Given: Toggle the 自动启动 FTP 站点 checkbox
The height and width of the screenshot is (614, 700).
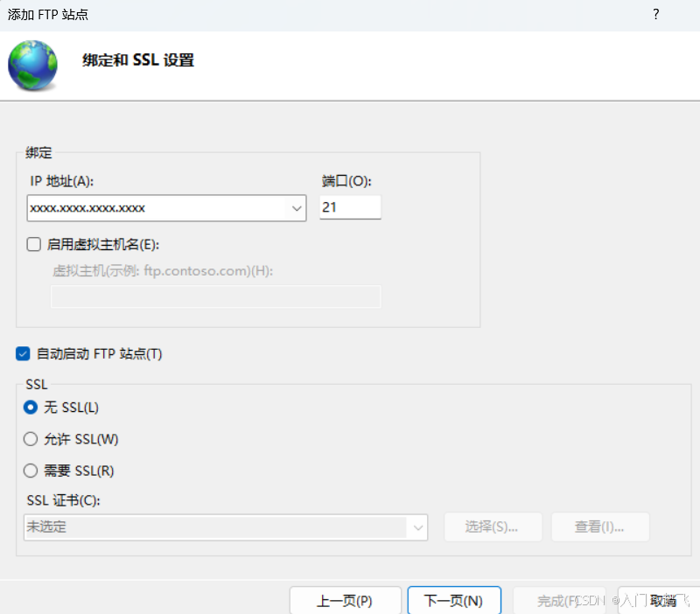Looking at the screenshot, I should tap(23, 354).
